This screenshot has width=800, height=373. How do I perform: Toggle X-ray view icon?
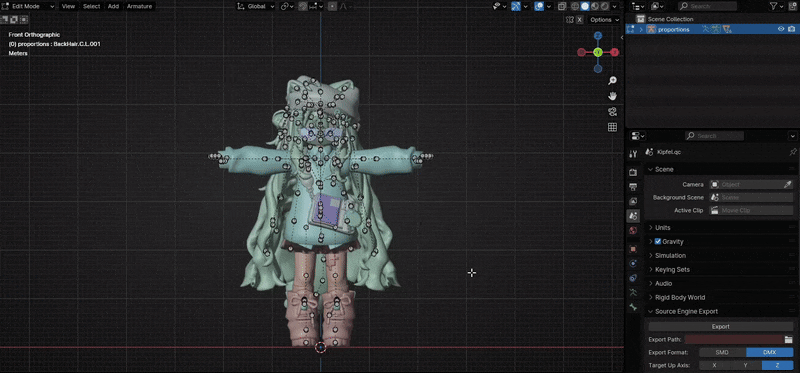(x=562, y=6)
